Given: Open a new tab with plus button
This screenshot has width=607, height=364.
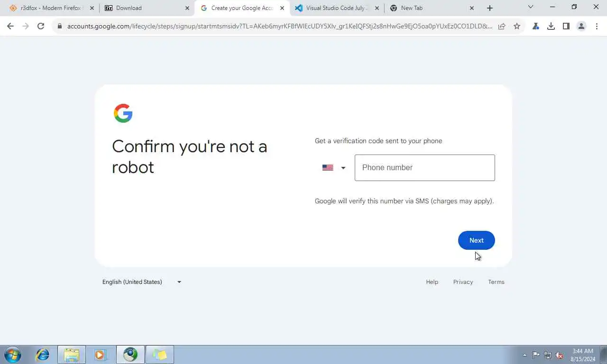Looking at the screenshot, I should [490, 8].
